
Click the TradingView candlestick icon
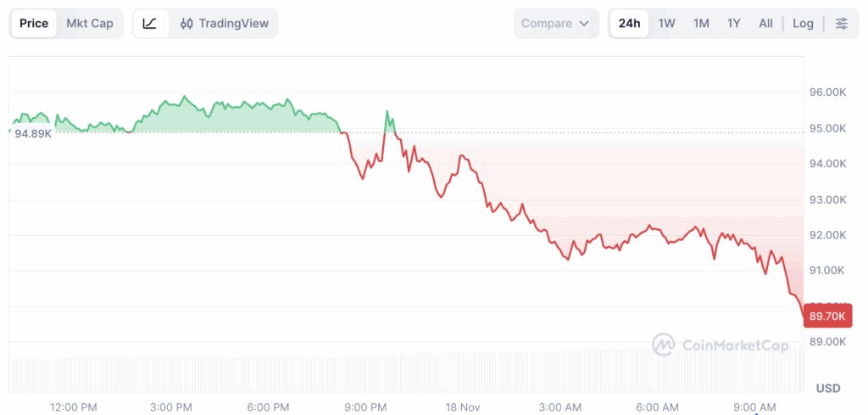186,24
